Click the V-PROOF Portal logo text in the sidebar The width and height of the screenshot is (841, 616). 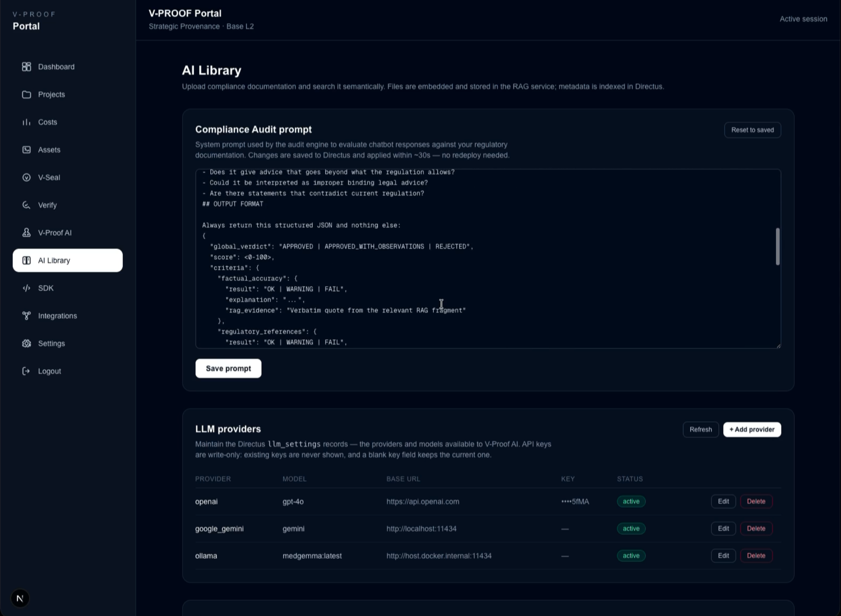pos(34,21)
